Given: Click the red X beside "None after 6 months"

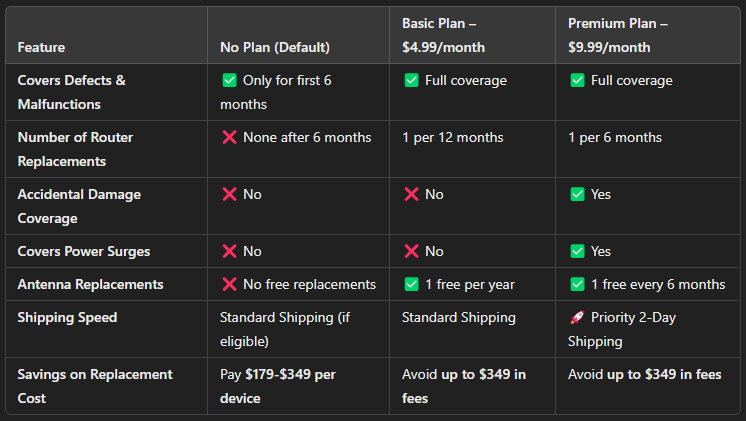Looking at the screenshot, I should click(228, 138).
